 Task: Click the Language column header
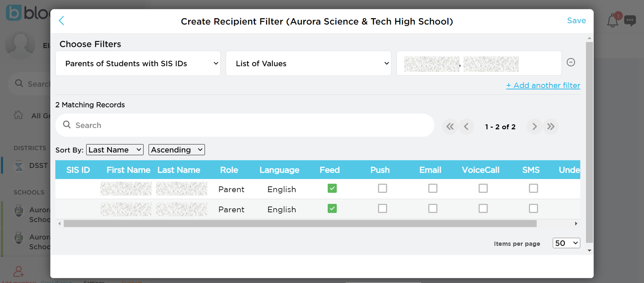(x=279, y=170)
